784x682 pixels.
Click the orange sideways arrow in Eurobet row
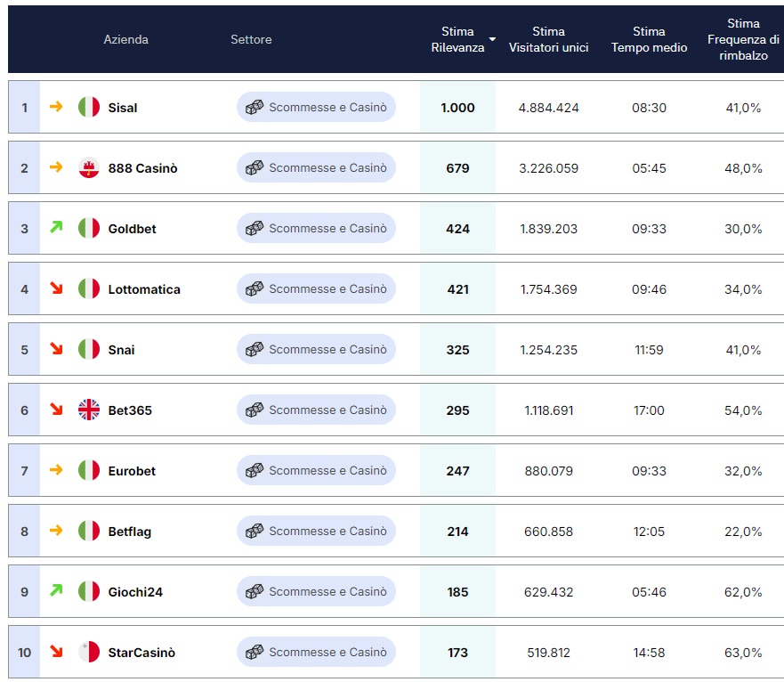[56, 469]
